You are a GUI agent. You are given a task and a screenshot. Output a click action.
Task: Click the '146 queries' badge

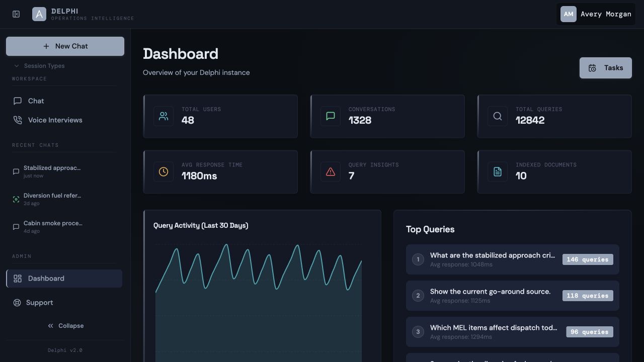588,259
